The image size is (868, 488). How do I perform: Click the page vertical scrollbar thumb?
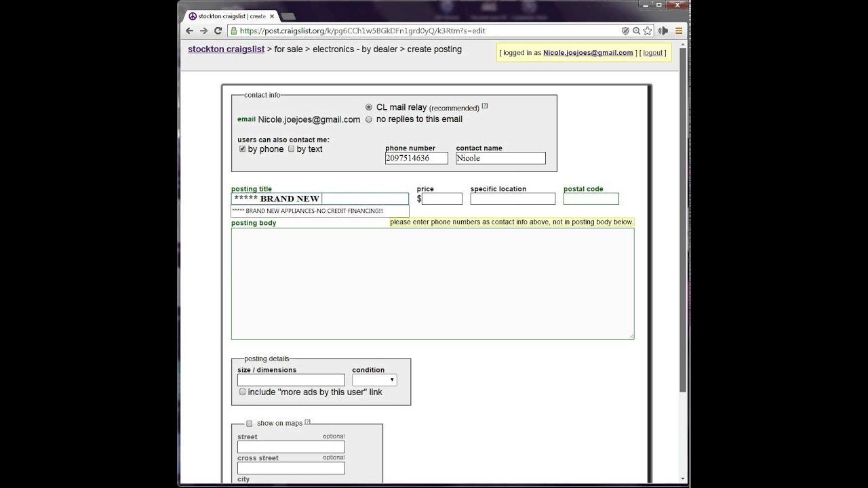click(683, 220)
